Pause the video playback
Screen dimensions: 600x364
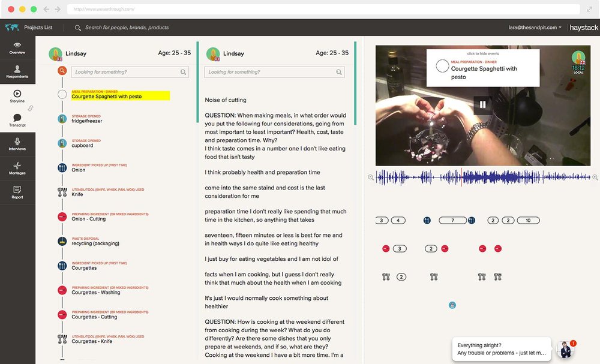click(482, 104)
